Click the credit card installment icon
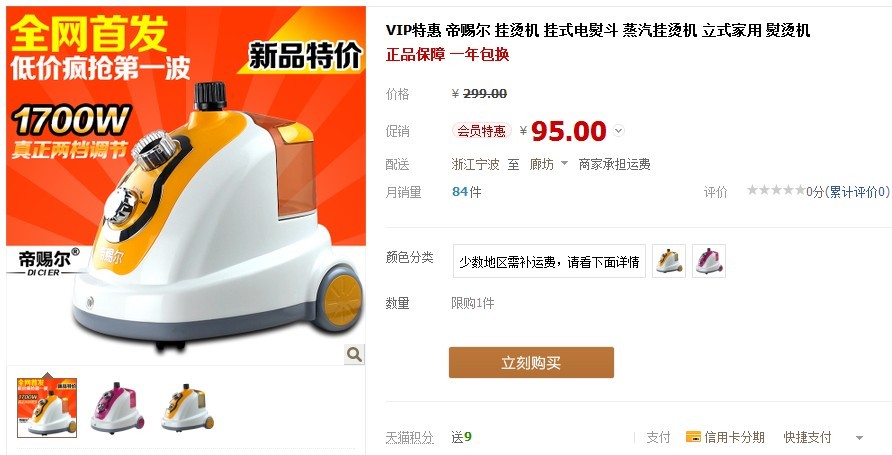This screenshot has width=892, height=455. 693,437
